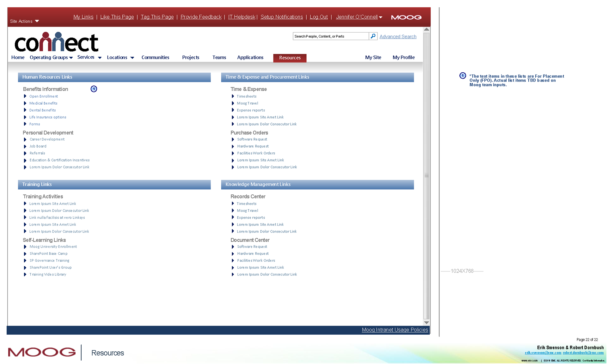Image resolution: width=607 pixels, height=364 pixels.
Task: Open the Advanced Search link
Action: coord(398,37)
